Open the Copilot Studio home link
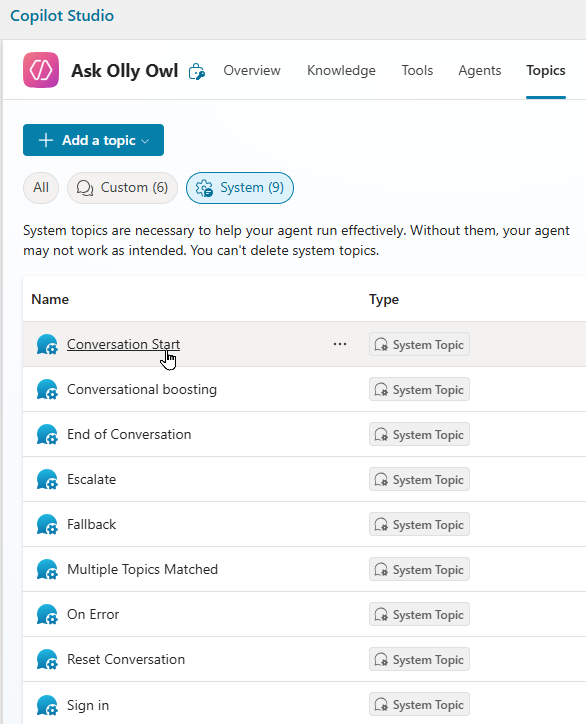Viewport: 586px width, 724px height. pos(62,16)
